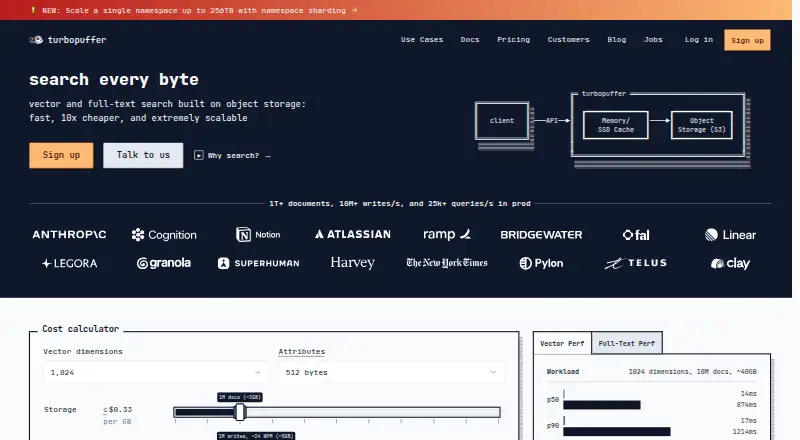The height and width of the screenshot is (440, 800).
Task: Click the warning icon in the NEW banner
Action: (34, 10)
